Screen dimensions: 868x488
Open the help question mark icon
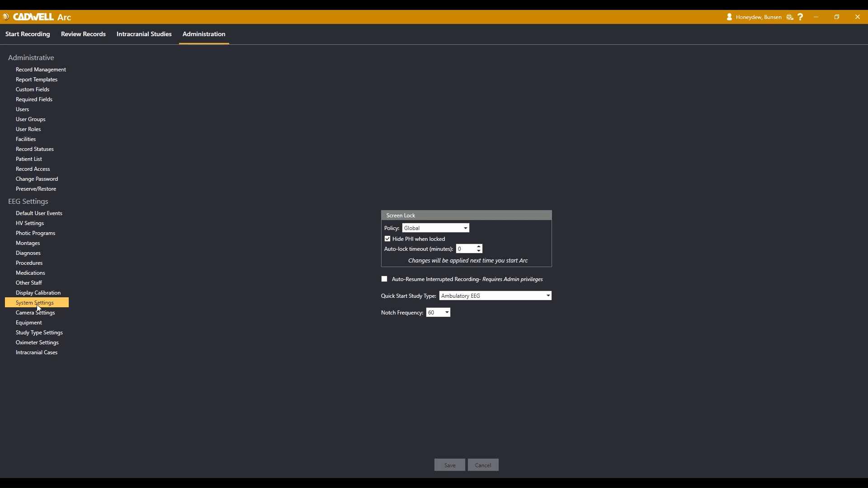point(801,17)
